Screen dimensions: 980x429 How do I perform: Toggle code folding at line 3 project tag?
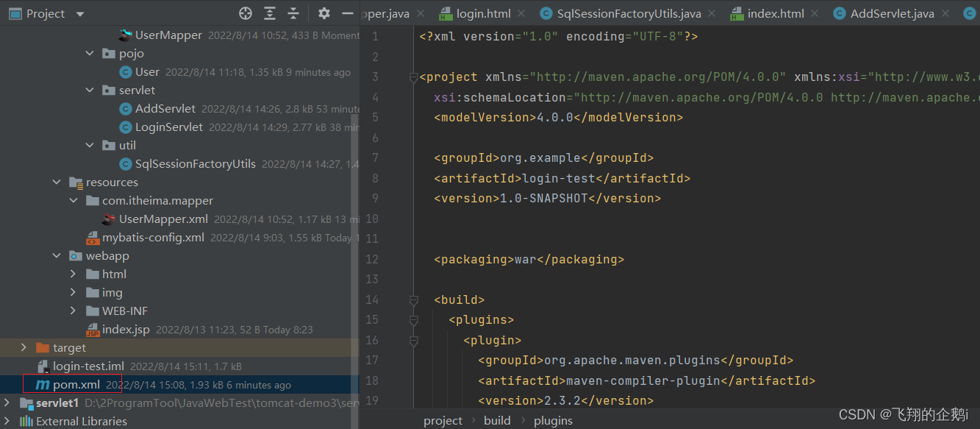414,77
